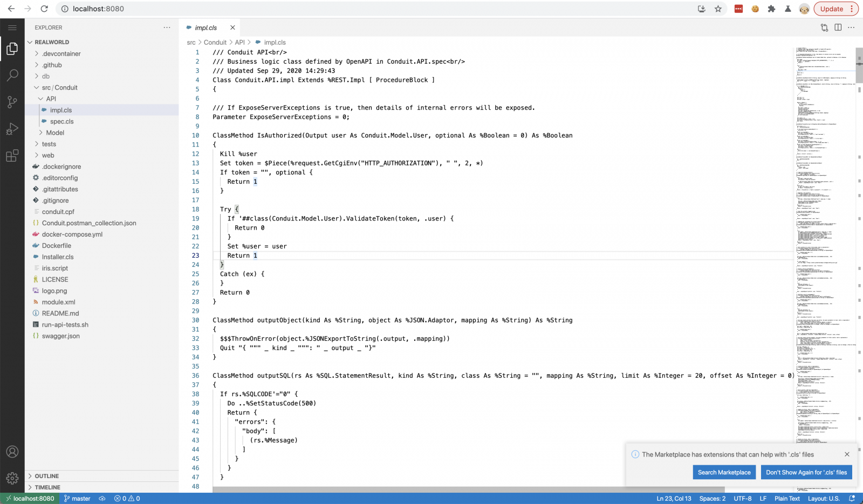Bookmark this page with star icon
The image size is (863, 504).
(x=718, y=9)
